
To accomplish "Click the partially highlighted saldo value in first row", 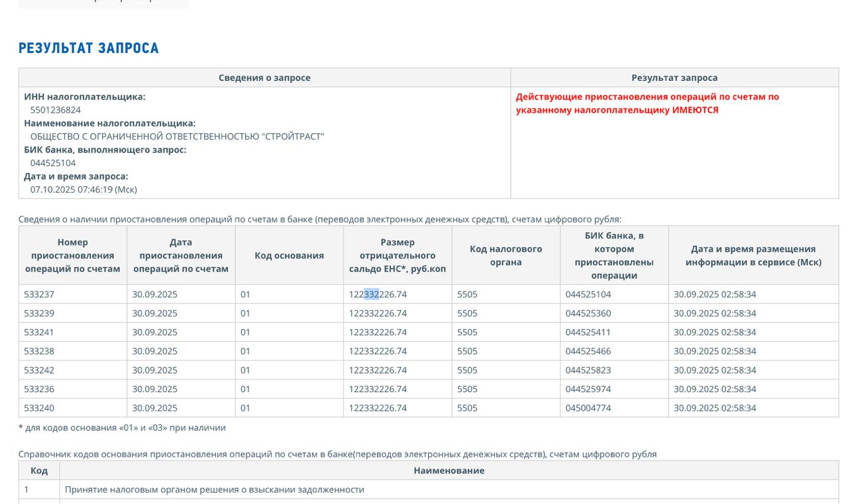I will [378, 294].
